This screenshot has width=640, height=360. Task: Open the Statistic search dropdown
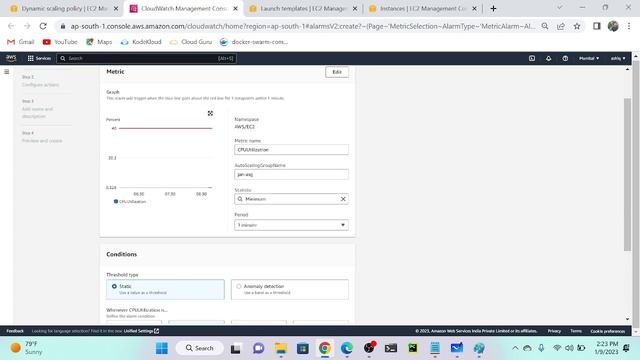click(291, 199)
